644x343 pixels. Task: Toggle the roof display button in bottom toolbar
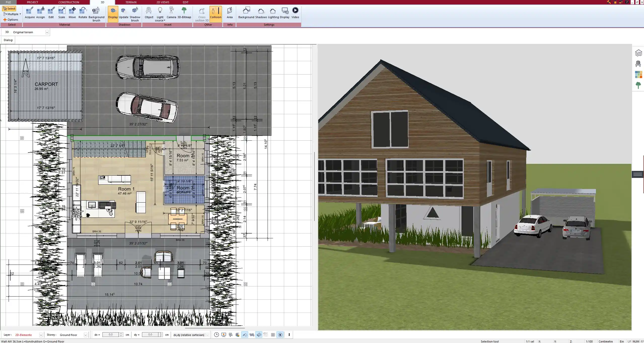tap(244, 335)
